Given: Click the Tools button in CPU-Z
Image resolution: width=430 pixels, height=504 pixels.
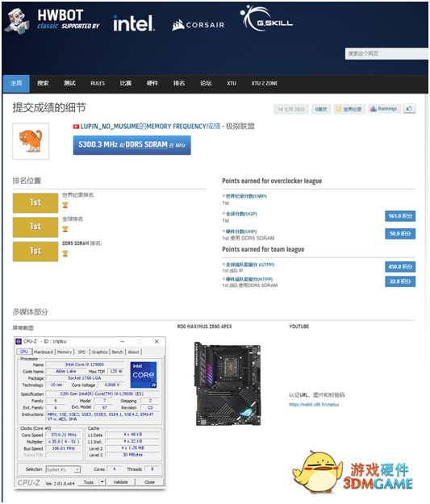Looking at the screenshot, I should 89,482.
